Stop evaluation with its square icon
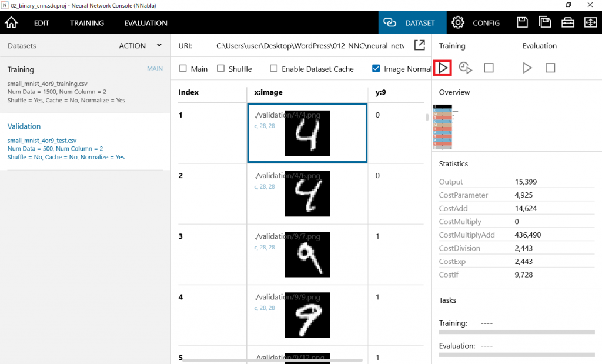Viewport: 602px width, 364px height. (550, 68)
